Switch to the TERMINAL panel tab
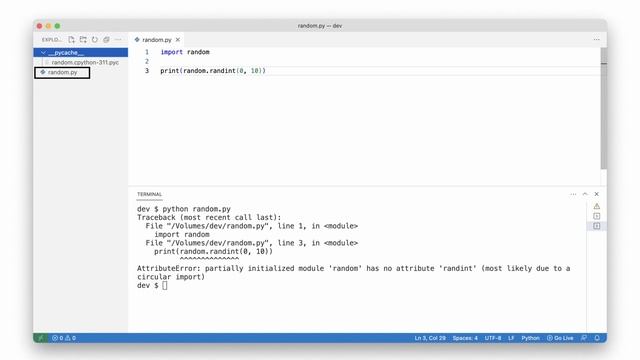Viewport: 640px width, 360px height. 149,194
